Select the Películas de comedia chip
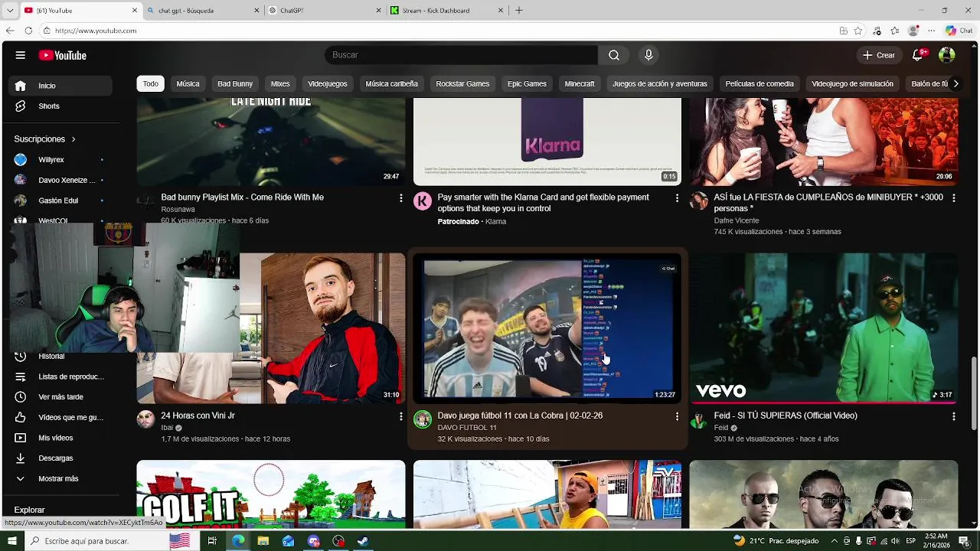Screen dimensions: 980x551 (x=759, y=83)
